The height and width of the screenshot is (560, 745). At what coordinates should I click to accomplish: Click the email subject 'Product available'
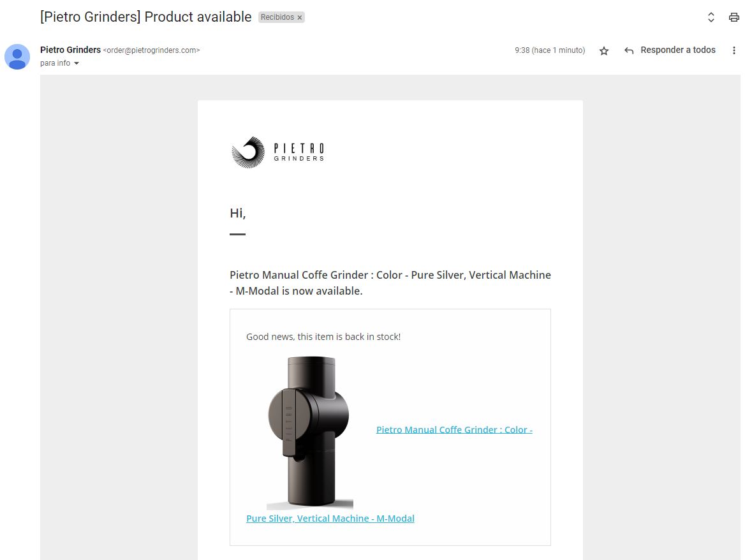point(145,17)
